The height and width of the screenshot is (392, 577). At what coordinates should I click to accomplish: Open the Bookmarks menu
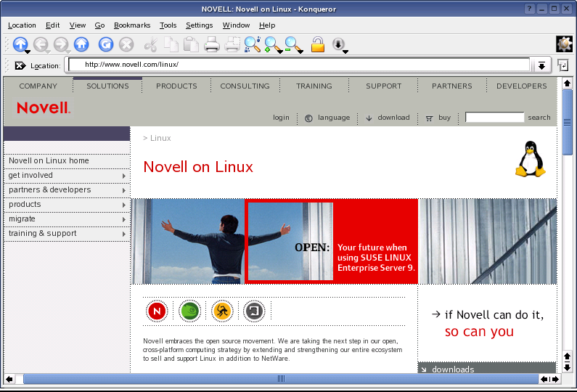click(x=131, y=25)
